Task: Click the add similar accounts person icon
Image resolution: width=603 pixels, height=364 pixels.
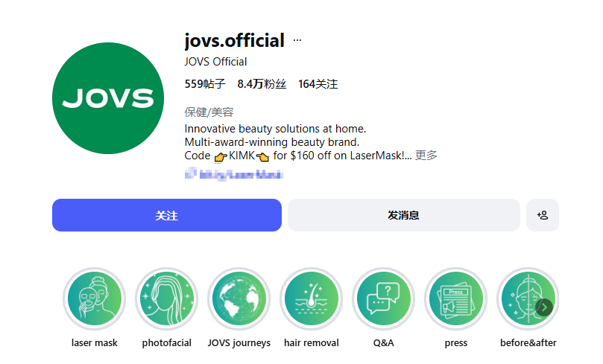Action: (542, 215)
